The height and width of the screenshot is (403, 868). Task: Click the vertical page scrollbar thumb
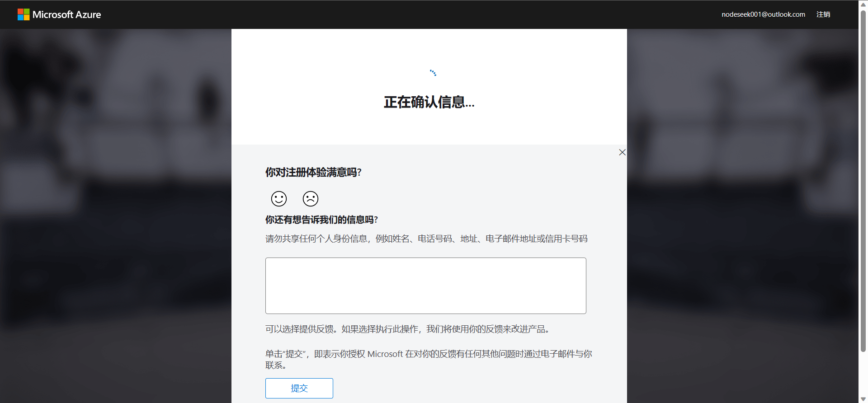[x=863, y=181]
